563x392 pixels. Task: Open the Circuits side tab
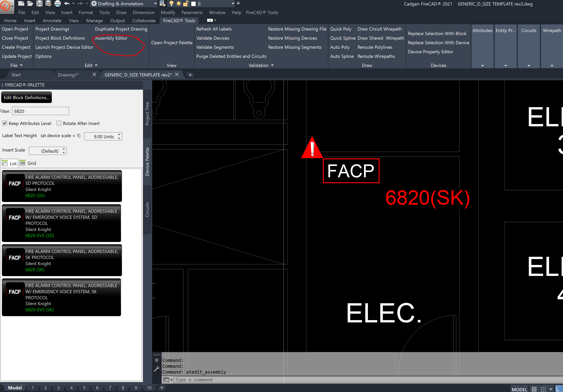(147, 210)
